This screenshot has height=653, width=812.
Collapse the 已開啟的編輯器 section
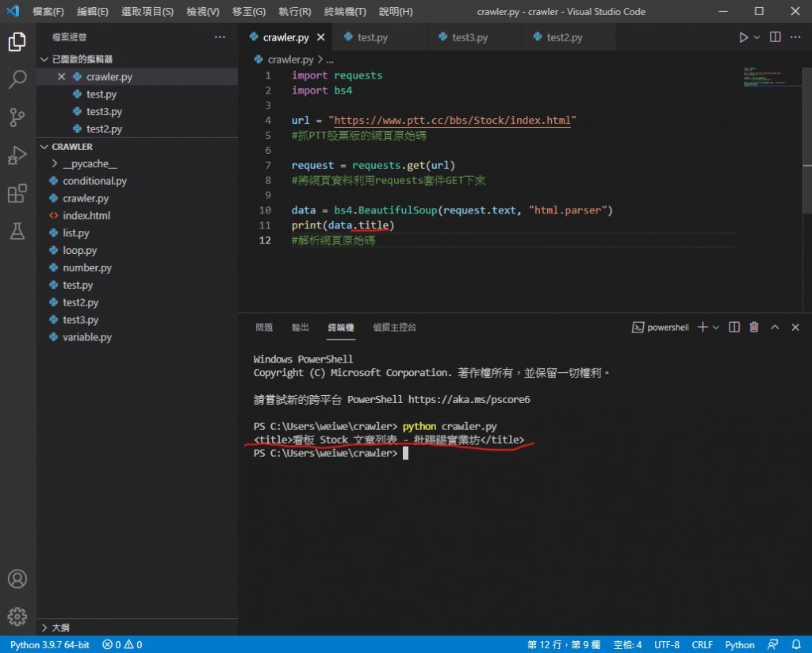tap(137, 59)
